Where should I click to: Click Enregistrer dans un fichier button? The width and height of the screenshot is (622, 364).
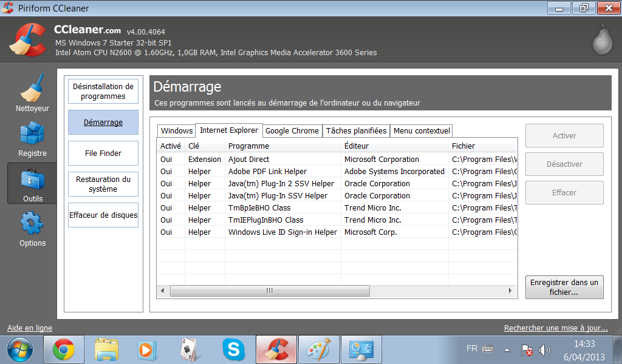564,287
